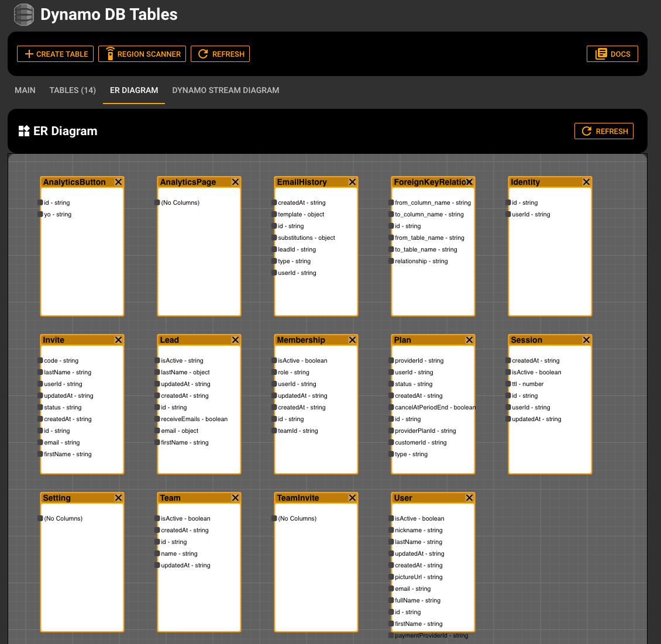Click the port beside Identity userId column

point(508,215)
